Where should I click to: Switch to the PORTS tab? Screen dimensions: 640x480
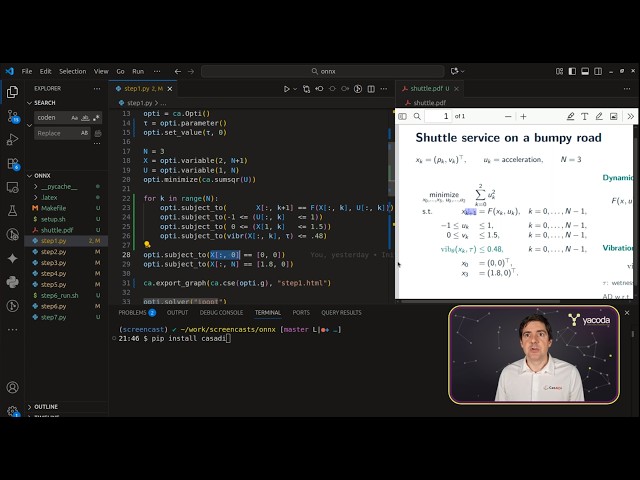click(301, 313)
